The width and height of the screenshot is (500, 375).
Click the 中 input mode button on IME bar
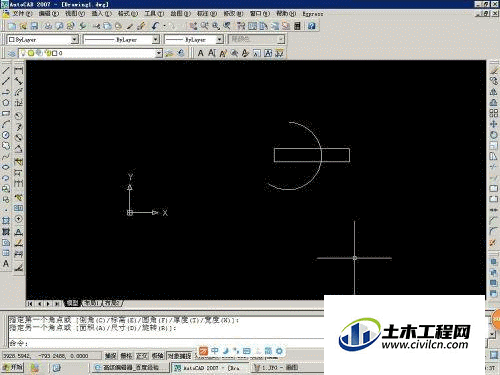pos(214,350)
